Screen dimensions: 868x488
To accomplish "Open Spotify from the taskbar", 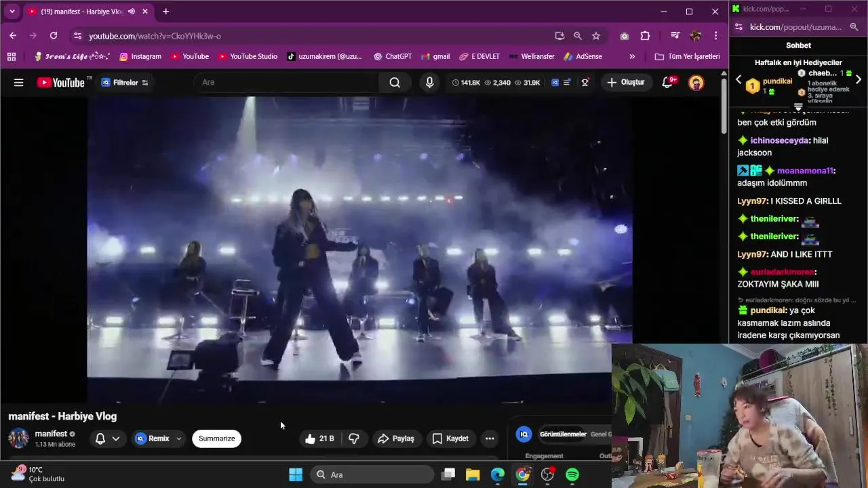I will point(572,474).
